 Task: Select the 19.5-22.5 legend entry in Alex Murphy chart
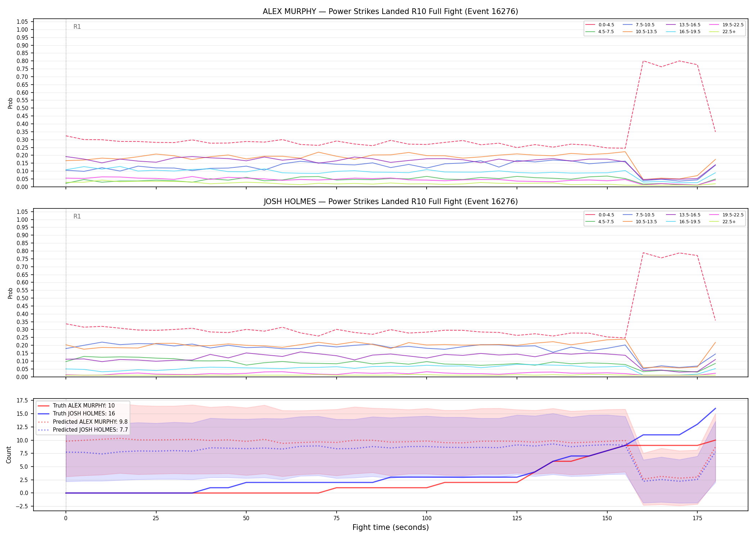[x=726, y=25]
